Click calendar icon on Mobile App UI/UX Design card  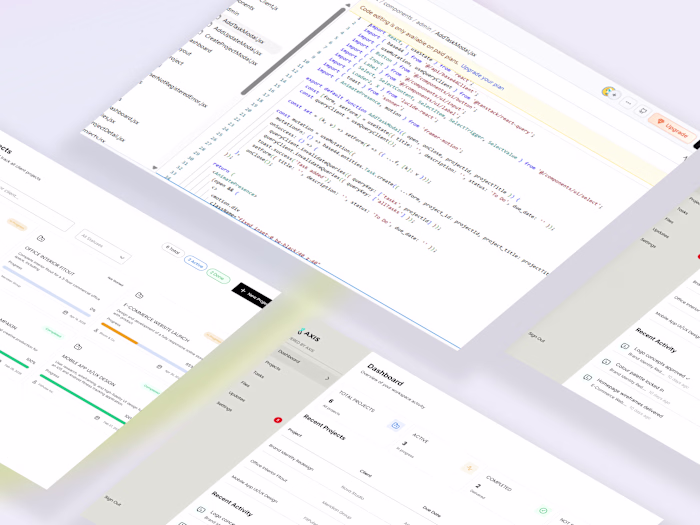96,418
